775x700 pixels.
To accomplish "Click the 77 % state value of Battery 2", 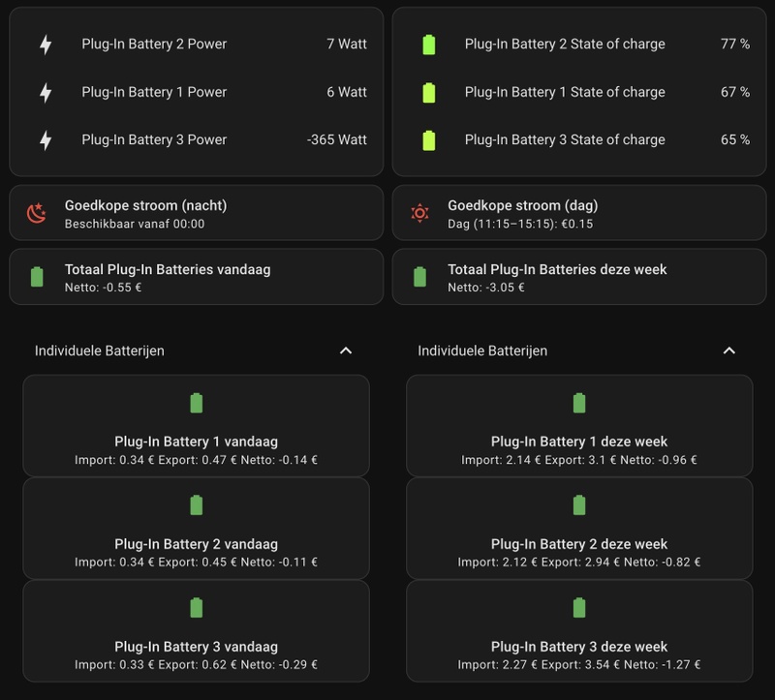I will (x=736, y=44).
